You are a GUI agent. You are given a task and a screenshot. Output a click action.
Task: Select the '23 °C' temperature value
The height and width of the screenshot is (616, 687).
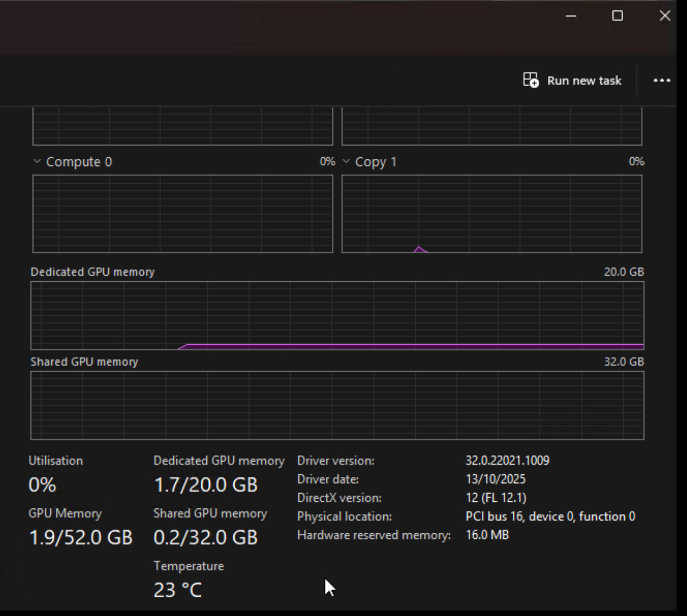pos(178,591)
